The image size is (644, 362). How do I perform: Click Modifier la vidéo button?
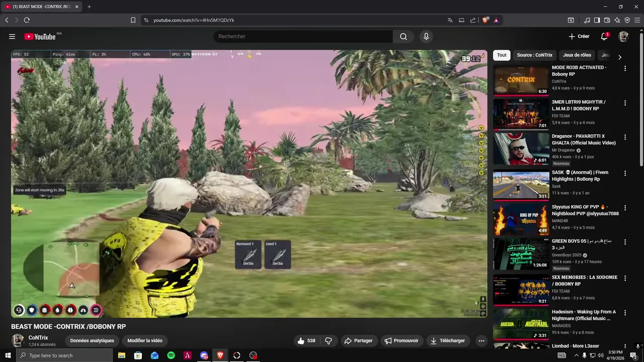[145, 340]
